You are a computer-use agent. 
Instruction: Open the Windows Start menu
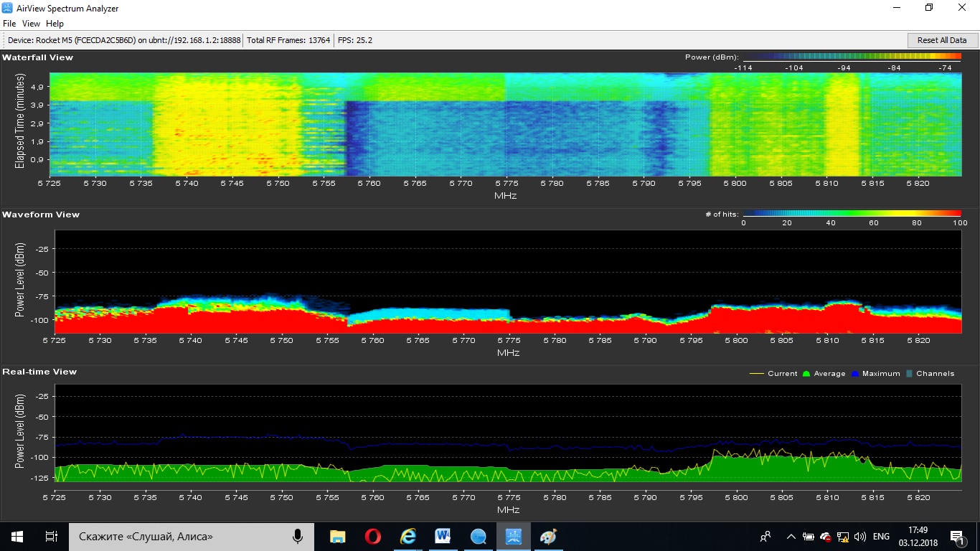pos(17,536)
